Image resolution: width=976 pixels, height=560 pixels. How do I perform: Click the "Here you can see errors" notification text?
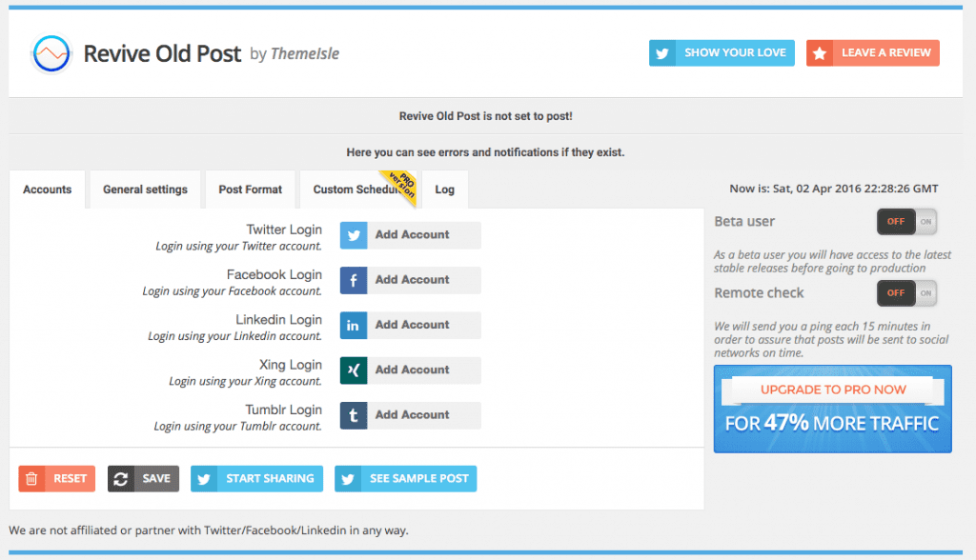485,152
